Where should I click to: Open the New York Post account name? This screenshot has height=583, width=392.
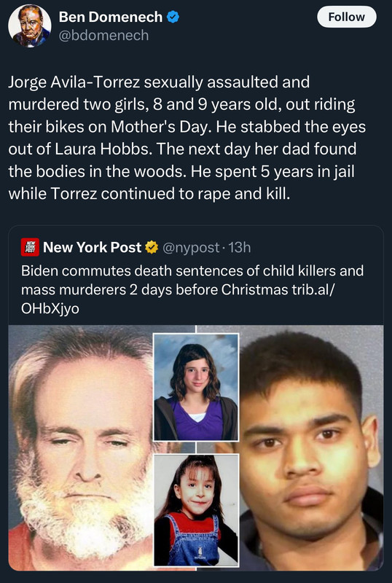pyautogui.click(x=93, y=247)
